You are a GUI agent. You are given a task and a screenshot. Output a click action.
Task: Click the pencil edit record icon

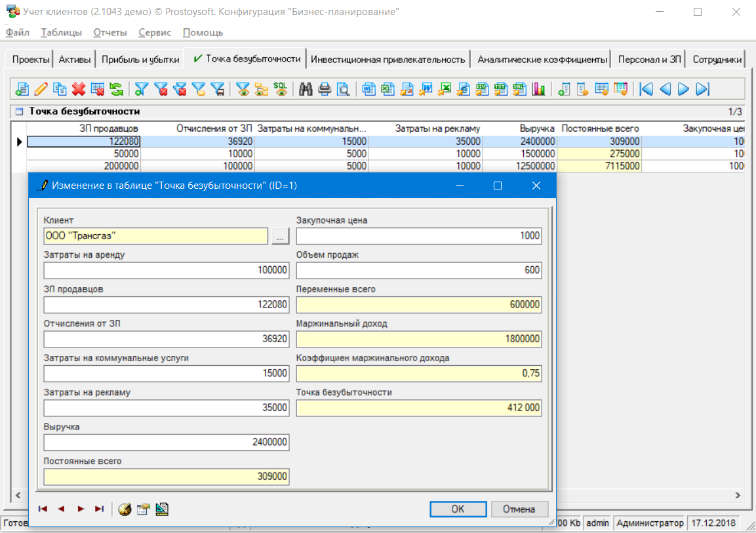tap(41, 89)
